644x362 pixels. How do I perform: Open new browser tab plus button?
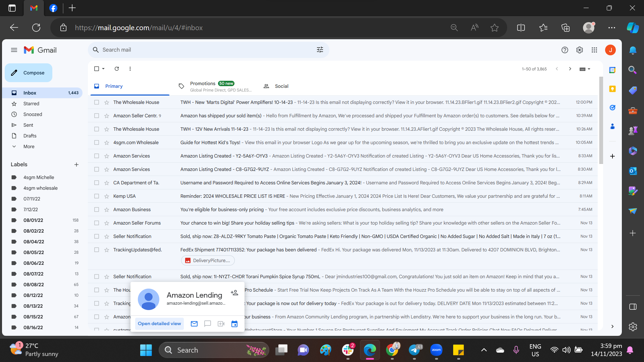pos(72,8)
